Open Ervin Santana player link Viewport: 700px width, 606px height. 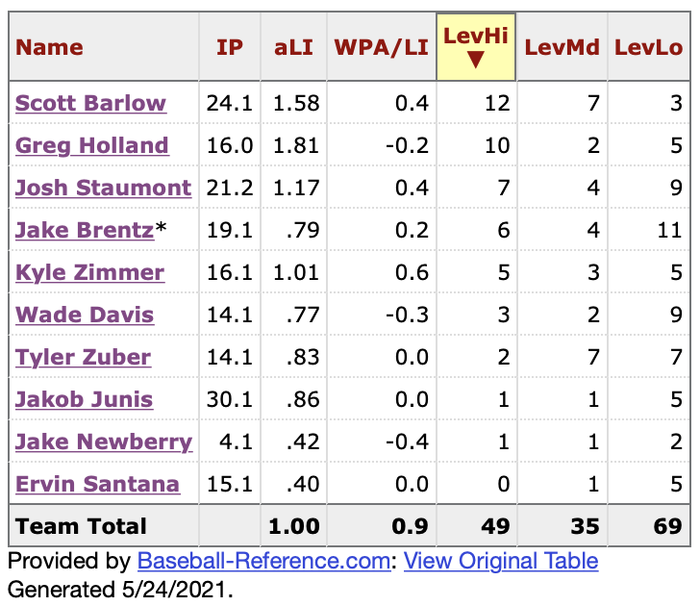[x=97, y=485]
